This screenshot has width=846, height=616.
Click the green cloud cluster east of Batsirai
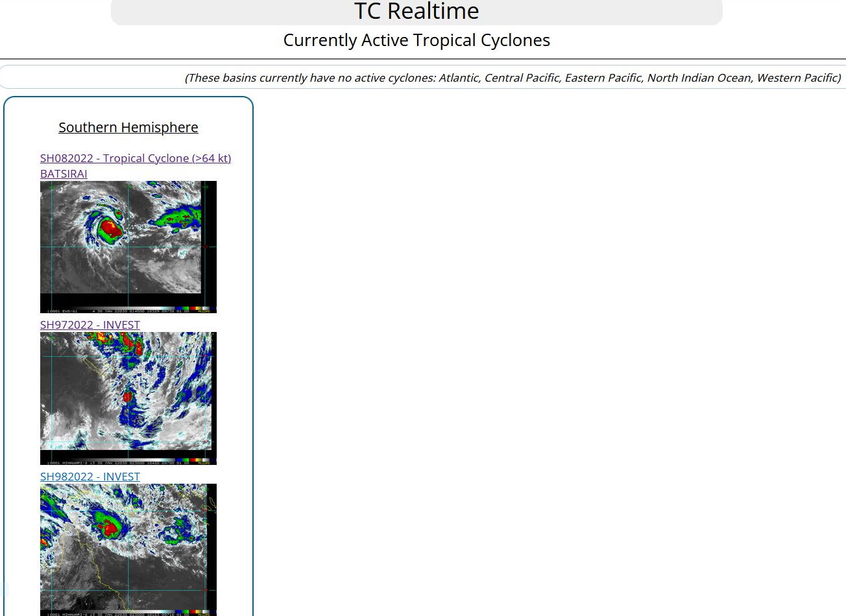[178, 218]
